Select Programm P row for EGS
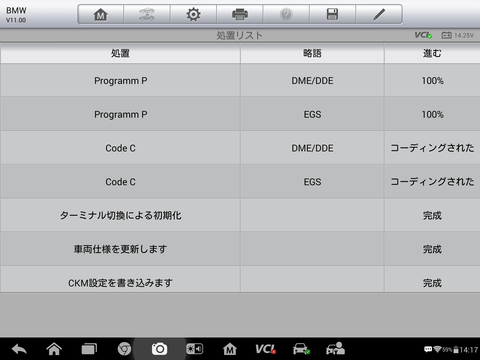This screenshot has height=360, width=480. tap(240, 114)
